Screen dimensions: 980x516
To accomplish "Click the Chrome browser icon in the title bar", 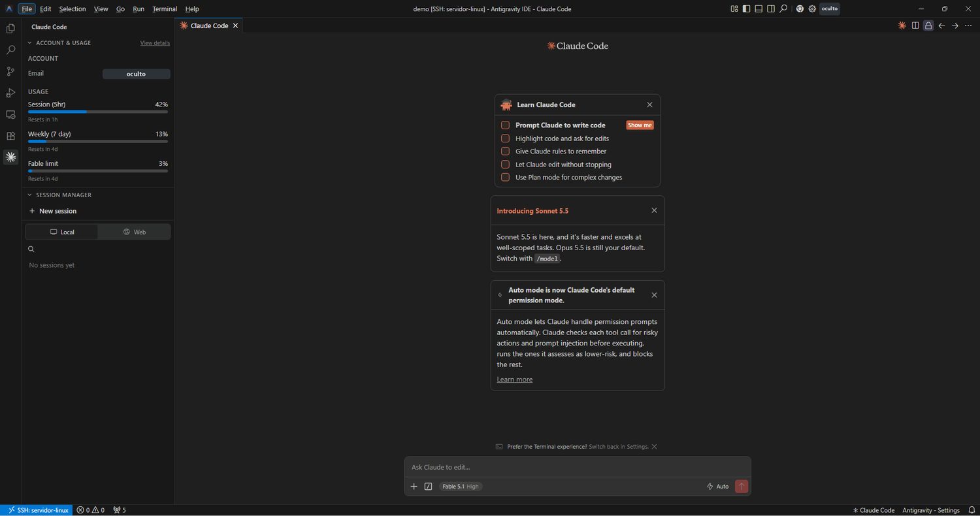I will pos(800,9).
